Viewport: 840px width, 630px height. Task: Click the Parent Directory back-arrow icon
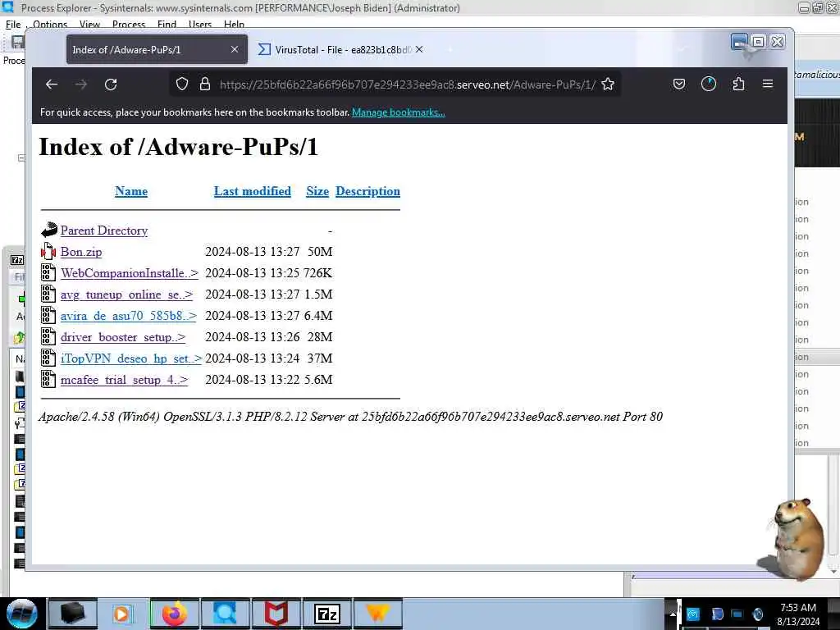48,230
